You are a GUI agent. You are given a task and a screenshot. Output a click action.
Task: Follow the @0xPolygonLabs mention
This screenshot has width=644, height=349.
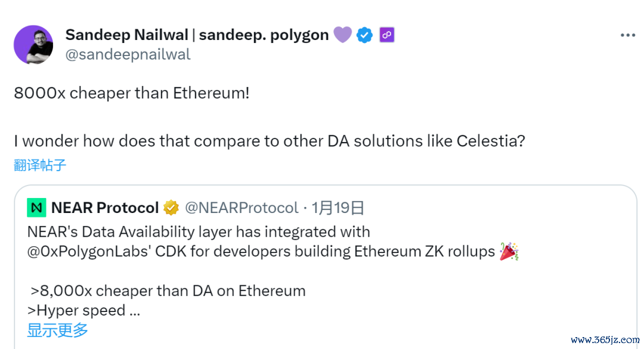pyautogui.click(x=89, y=251)
